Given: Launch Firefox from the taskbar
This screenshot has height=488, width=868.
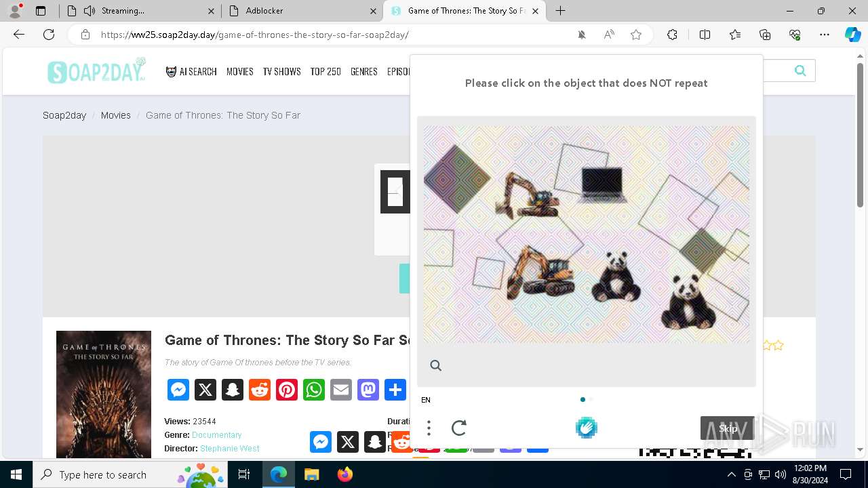Looking at the screenshot, I should [344, 474].
